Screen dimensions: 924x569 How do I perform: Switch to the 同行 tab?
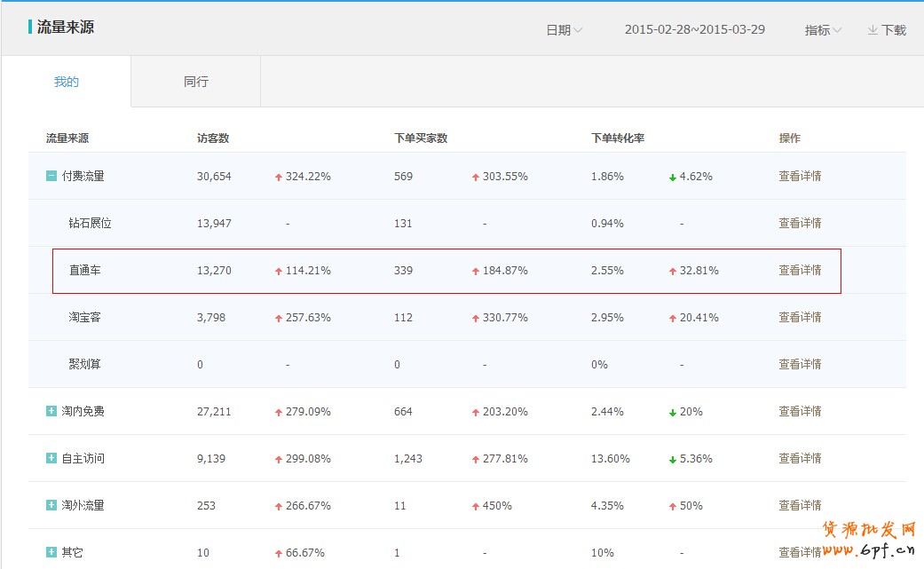pyautogui.click(x=196, y=82)
